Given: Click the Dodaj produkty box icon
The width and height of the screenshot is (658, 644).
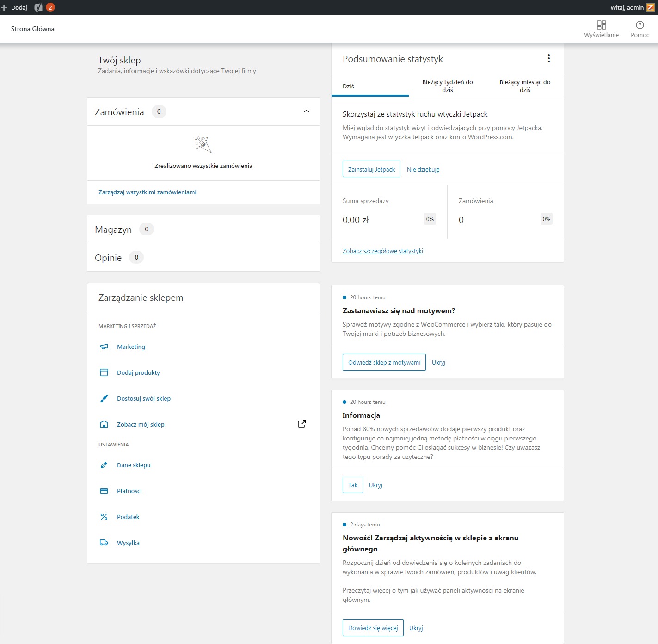Looking at the screenshot, I should (104, 372).
